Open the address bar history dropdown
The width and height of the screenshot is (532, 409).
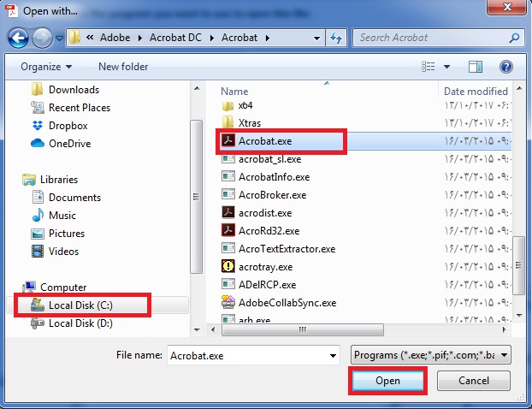(x=316, y=38)
